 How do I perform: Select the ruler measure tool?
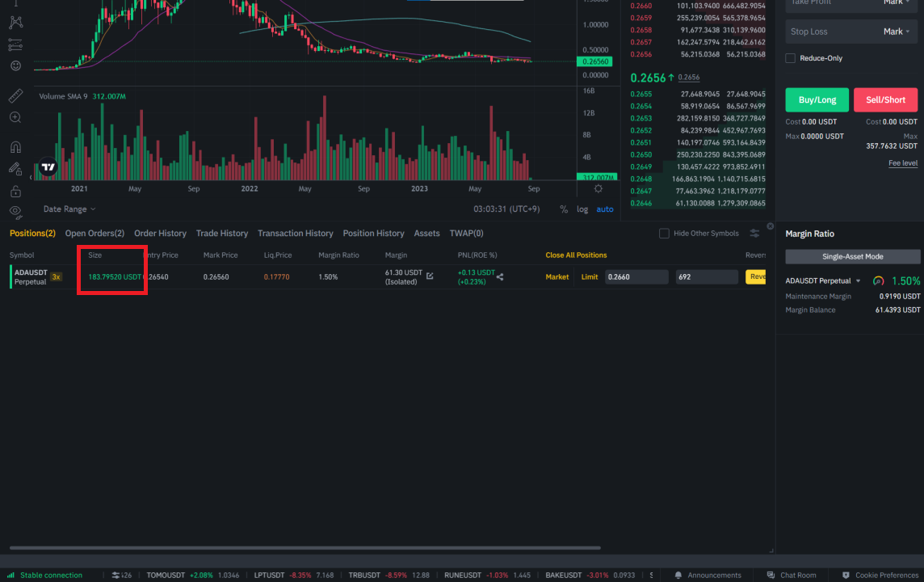click(x=16, y=95)
